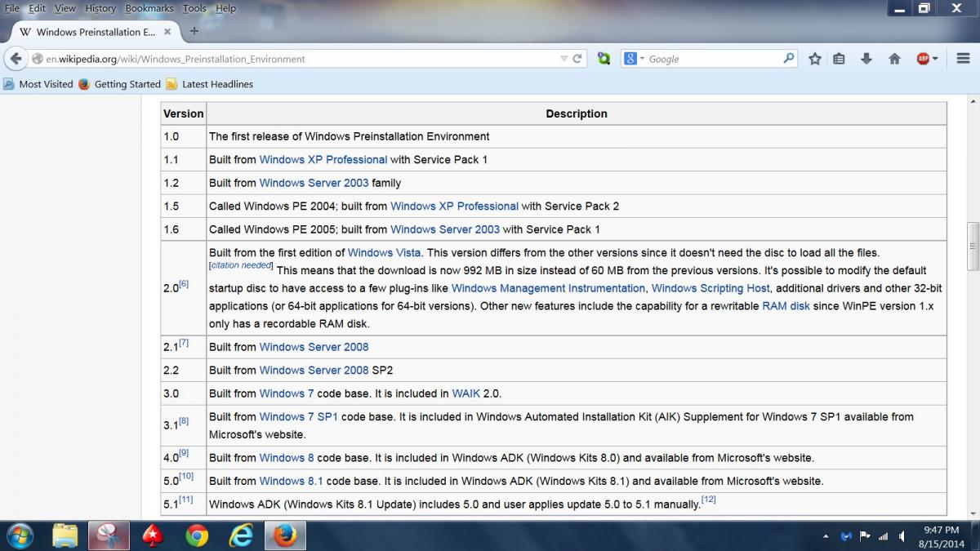Bookmark this page with the star icon
This screenshot has height=551, width=980.
click(x=814, y=59)
